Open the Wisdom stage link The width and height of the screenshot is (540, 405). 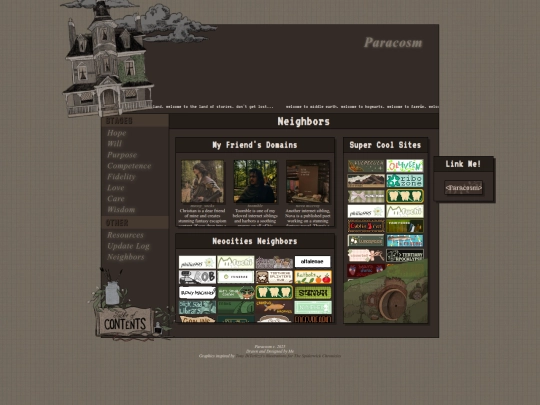[x=121, y=209]
